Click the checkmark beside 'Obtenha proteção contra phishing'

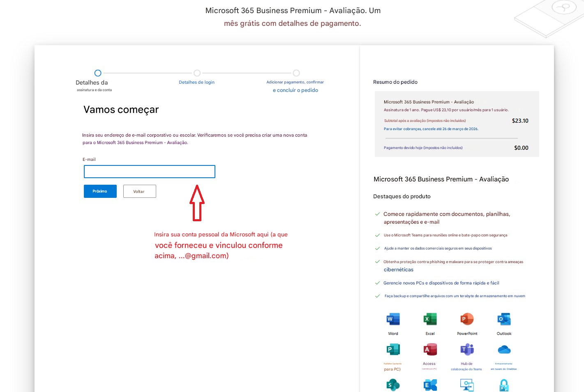click(x=377, y=261)
